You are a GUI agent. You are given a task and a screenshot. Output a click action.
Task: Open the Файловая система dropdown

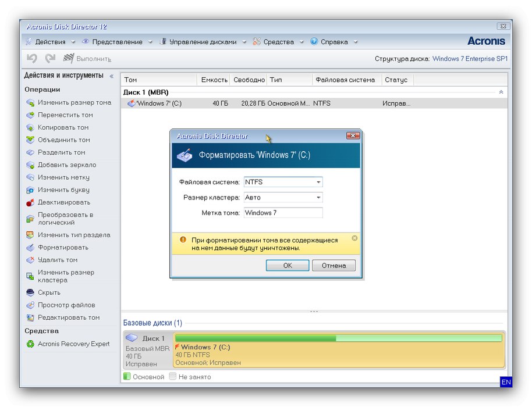[x=318, y=182]
